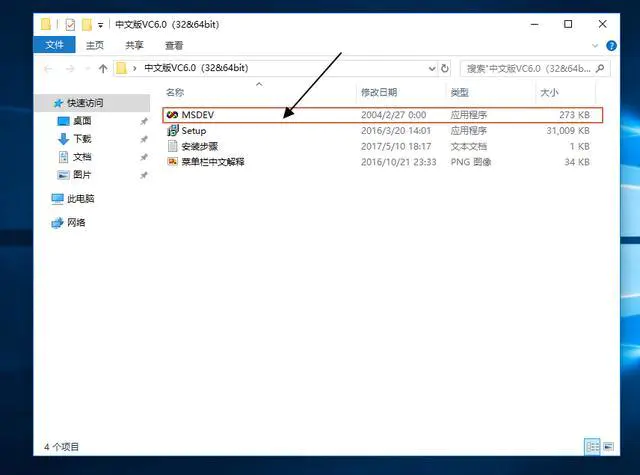Click the folder icon in title bar
This screenshot has height=475, width=640.
point(46,24)
